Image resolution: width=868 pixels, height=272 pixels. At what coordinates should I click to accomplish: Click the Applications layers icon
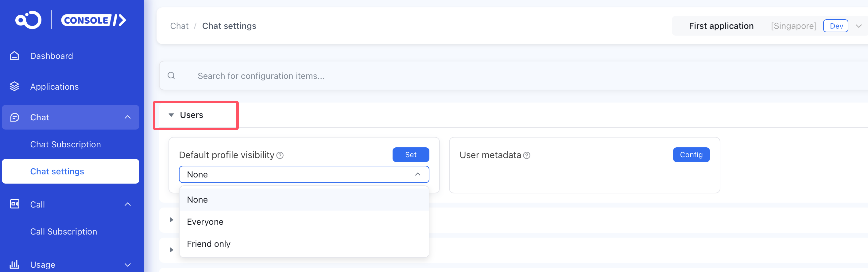tap(14, 87)
